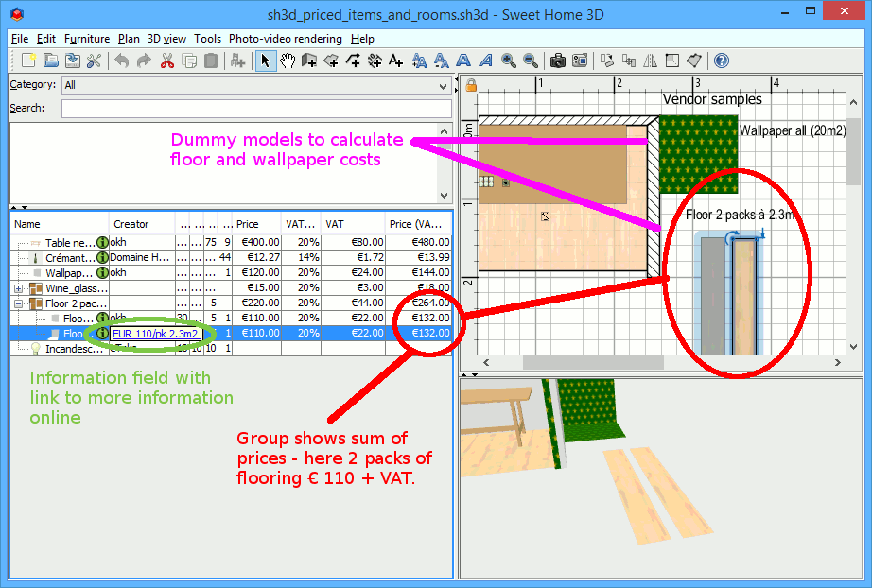Paste from the clipboard icon
Screen dimensions: 872x588
[x=211, y=60]
